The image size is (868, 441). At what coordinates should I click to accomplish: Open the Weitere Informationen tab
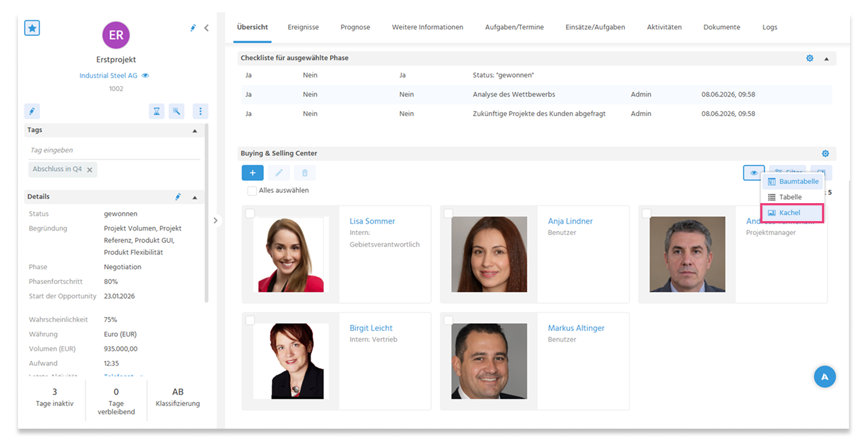(428, 27)
